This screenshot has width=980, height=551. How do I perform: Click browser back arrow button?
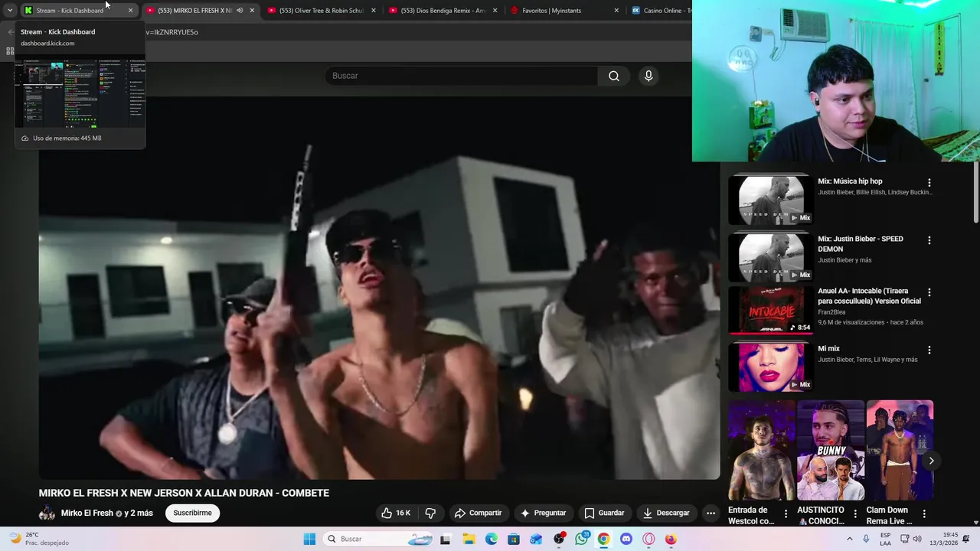pyautogui.click(x=11, y=32)
